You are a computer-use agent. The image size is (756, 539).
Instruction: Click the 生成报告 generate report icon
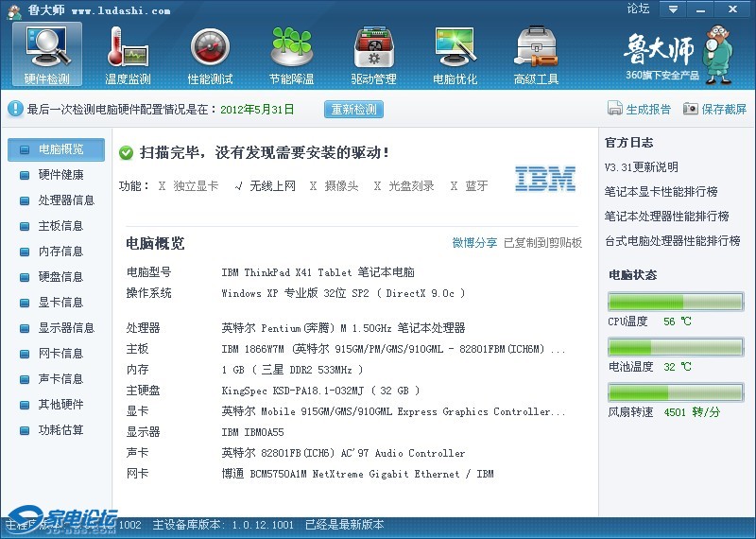click(615, 109)
